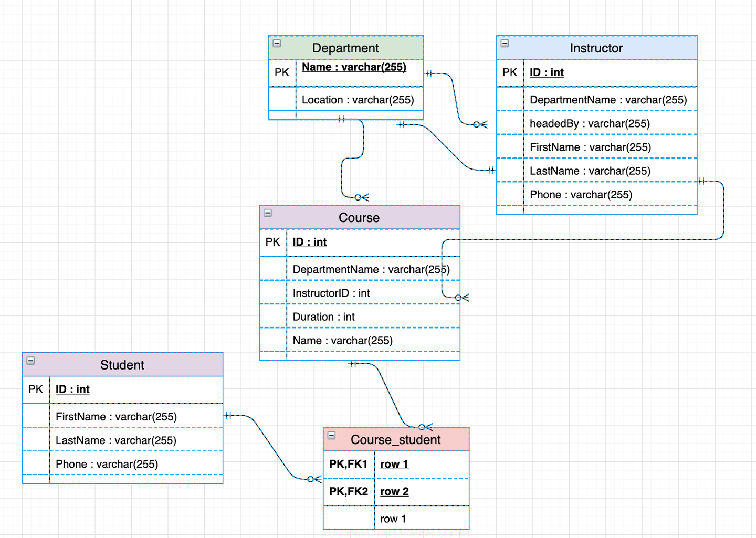Screen dimensions: 756x538
Task: Collapse the Department table
Action: point(277,44)
